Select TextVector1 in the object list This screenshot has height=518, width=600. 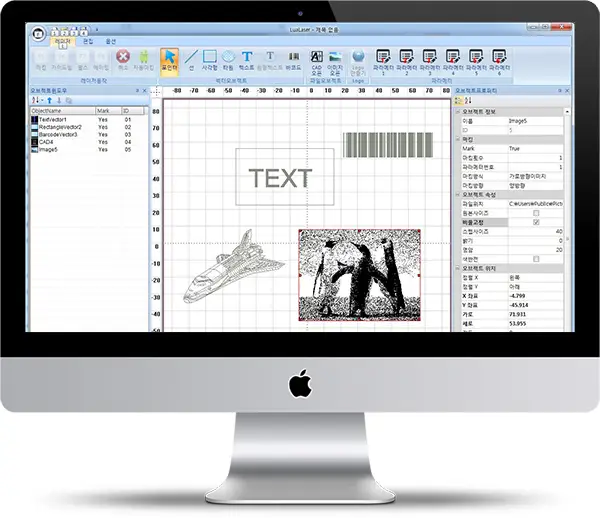click(52, 118)
